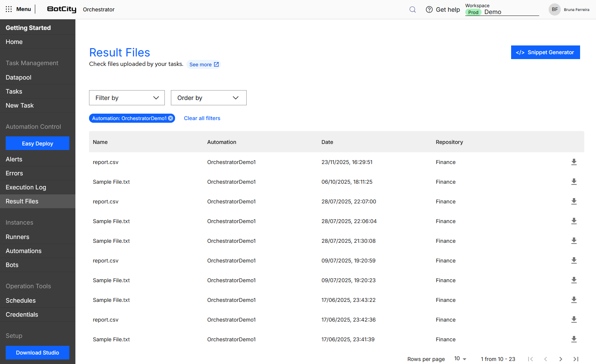Open the Menu grid icon
The height and width of the screenshot is (364, 596).
point(9,9)
